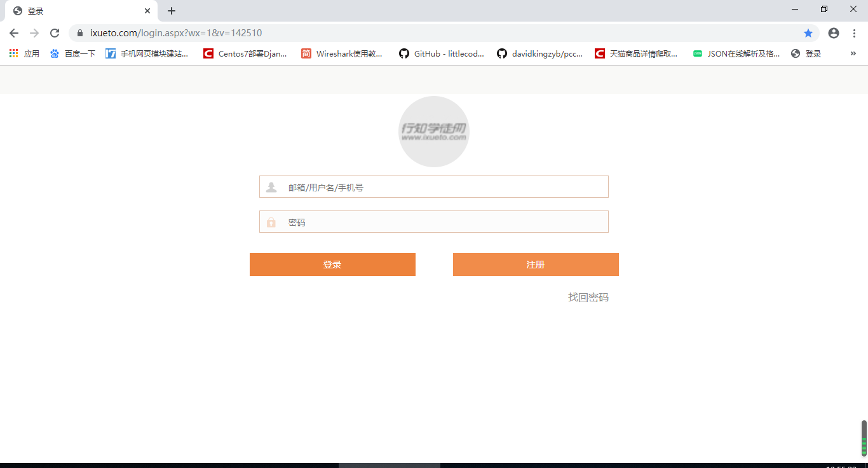
Task: Open the davidkingzyb/pcc bookmark
Action: point(540,54)
